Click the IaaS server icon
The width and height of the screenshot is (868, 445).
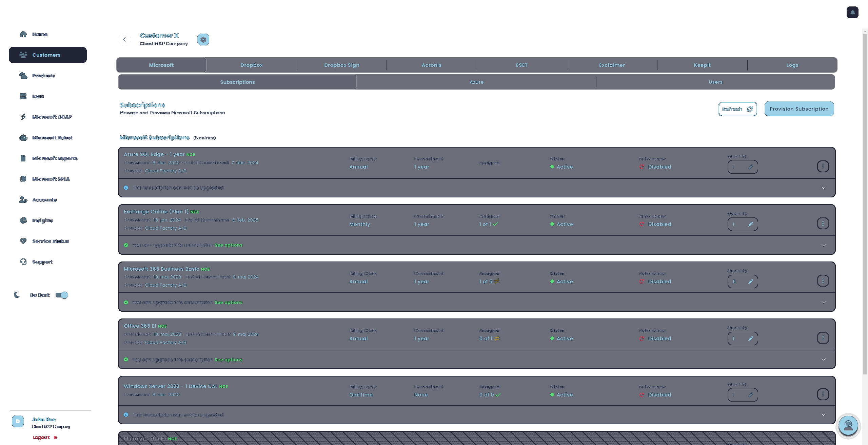tap(23, 96)
